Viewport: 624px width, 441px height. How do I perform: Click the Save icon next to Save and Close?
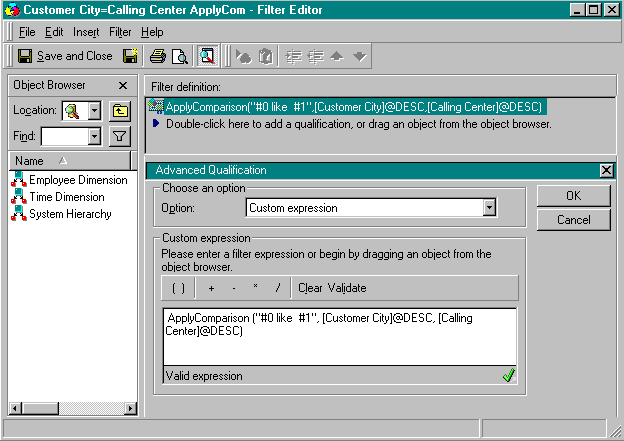pyautogui.click(x=130, y=56)
